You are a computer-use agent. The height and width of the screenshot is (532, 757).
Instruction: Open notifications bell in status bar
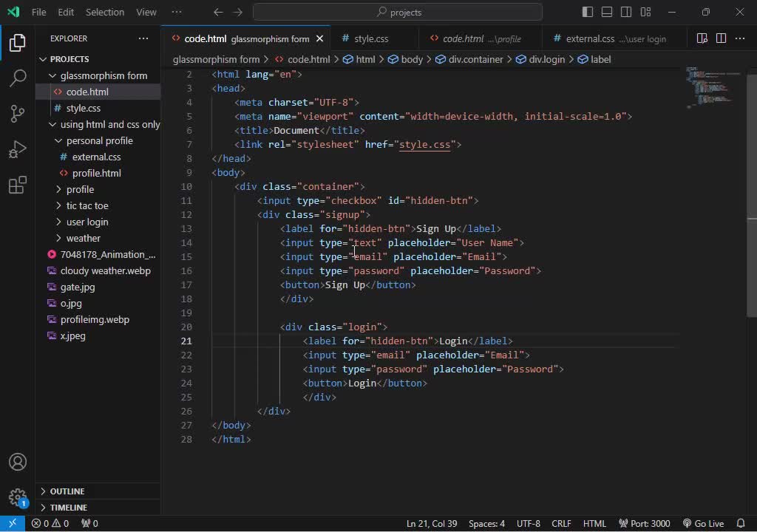(741, 523)
